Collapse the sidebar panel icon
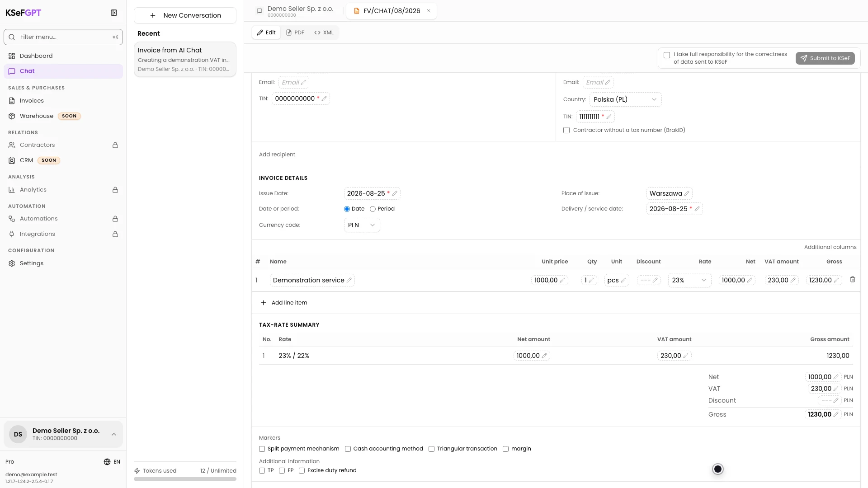This screenshot has width=868, height=488. pyautogui.click(x=114, y=13)
